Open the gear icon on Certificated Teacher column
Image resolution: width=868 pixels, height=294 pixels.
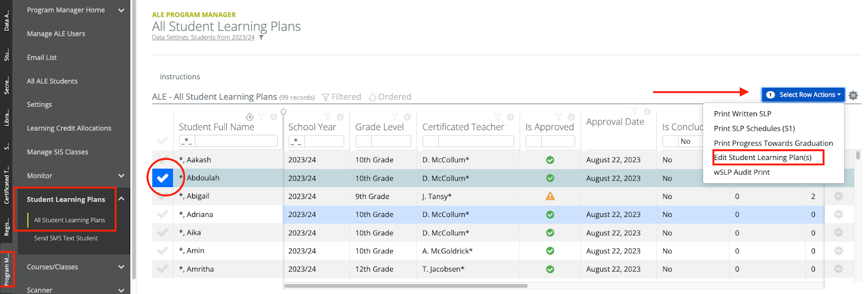click(x=510, y=117)
